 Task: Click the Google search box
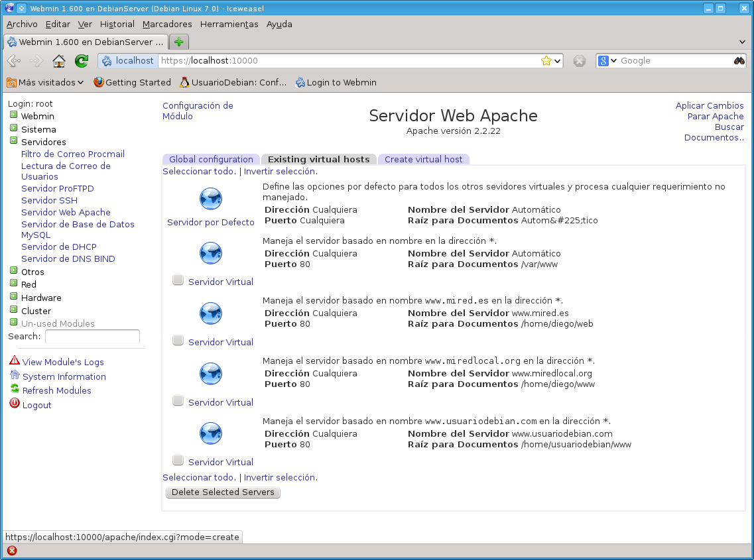(x=675, y=60)
